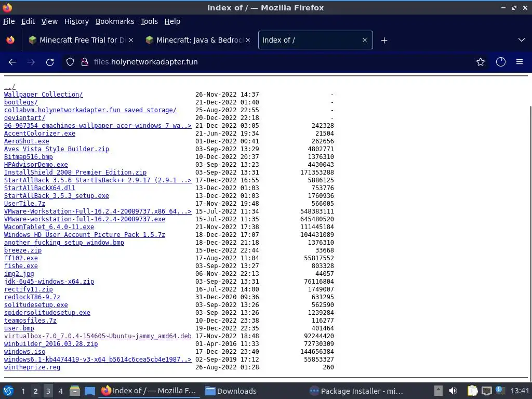The width and height of the screenshot is (532, 399).
Task: Open the site security padlock icon
Action: click(85, 62)
